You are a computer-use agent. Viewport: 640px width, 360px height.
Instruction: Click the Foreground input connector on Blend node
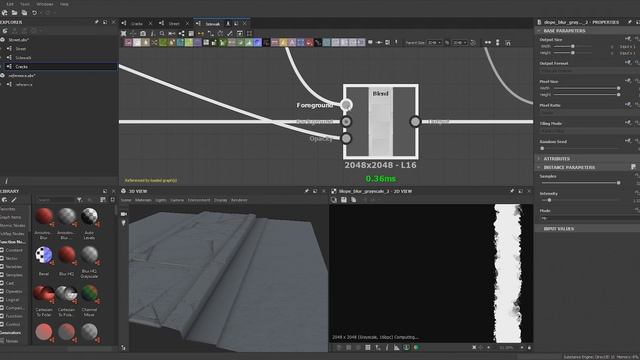(346, 105)
